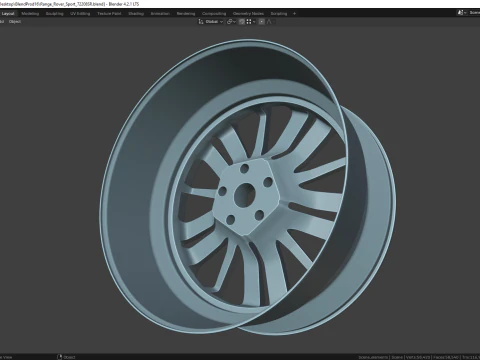
Task: Toggle the snapping magnet icon
Action: click(x=242, y=22)
